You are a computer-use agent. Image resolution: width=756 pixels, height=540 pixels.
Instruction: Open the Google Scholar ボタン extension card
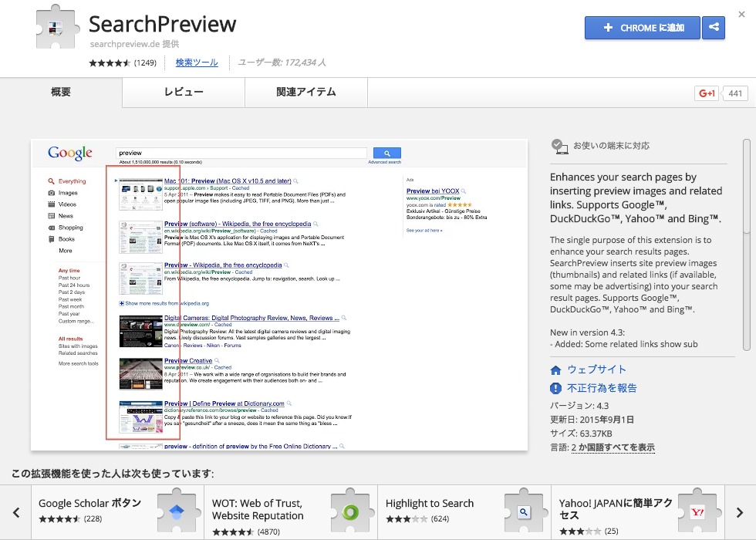click(x=117, y=512)
